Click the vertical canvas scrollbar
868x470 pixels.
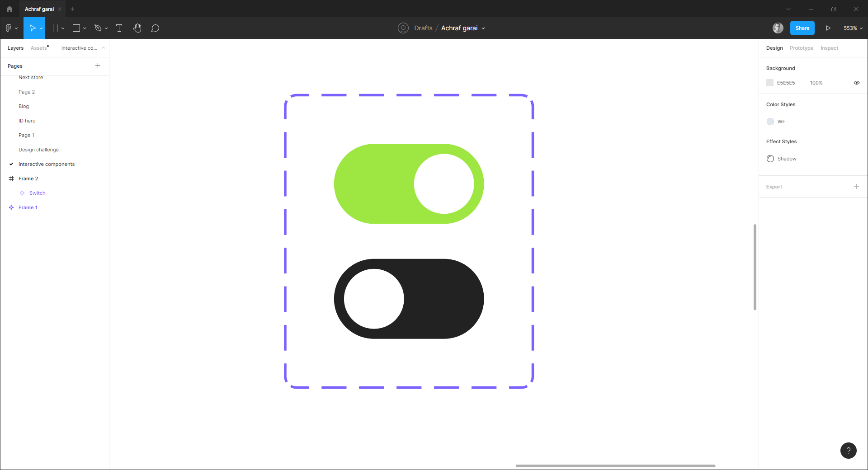pyautogui.click(x=755, y=267)
